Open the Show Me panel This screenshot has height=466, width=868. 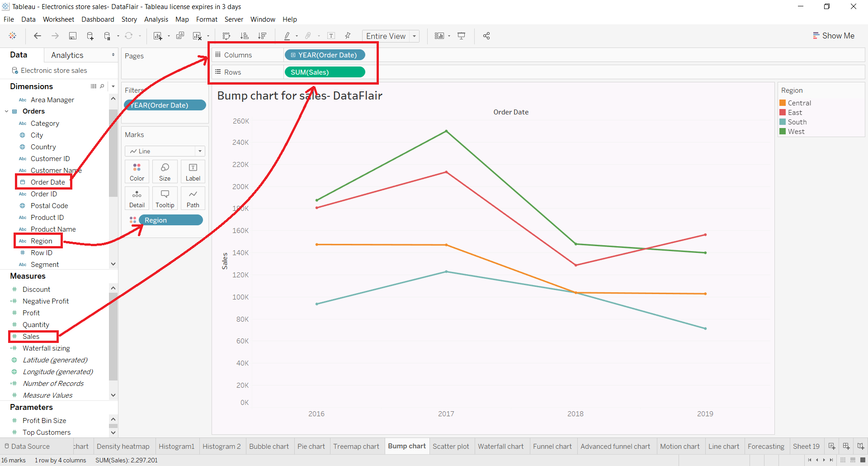(834, 35)
